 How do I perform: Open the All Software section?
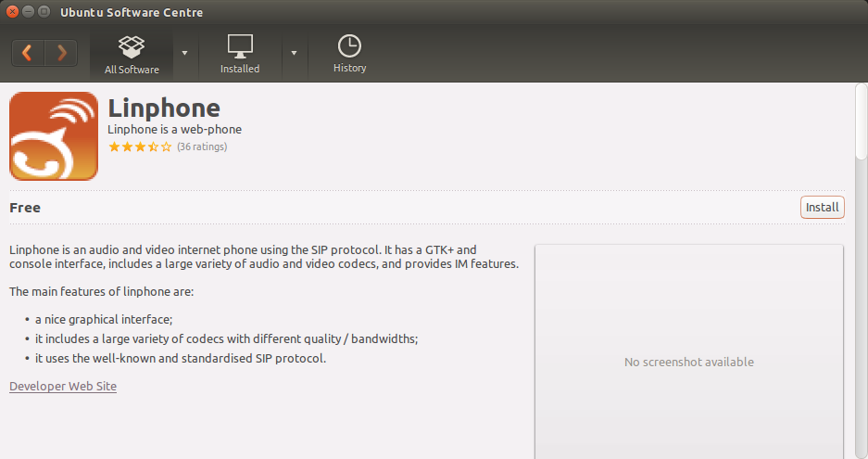(132, 55)
